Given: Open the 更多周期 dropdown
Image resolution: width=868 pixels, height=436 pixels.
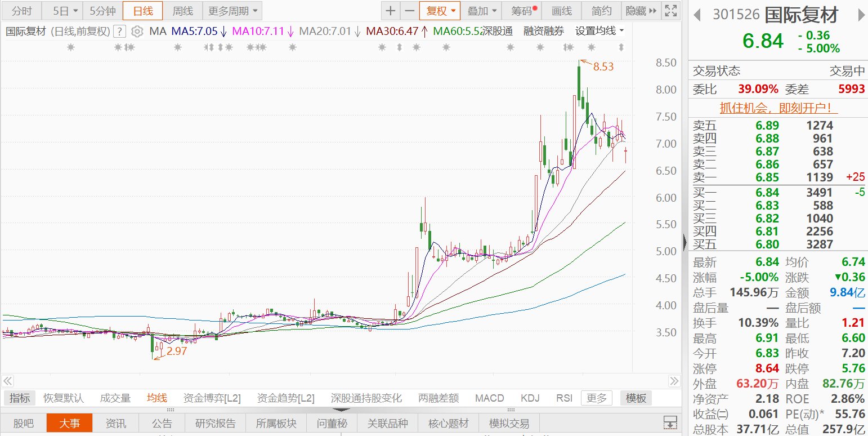Looking at the screenshot, I should [232, 11].
